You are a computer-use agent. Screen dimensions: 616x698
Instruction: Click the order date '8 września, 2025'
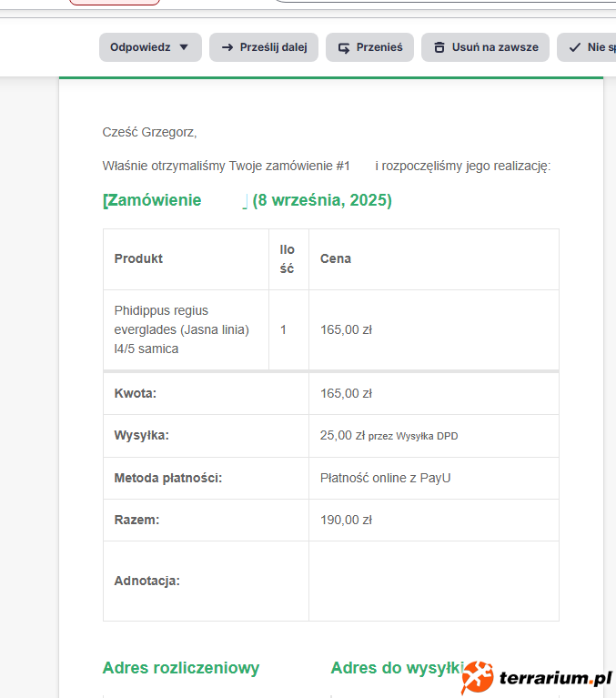click(x=322, y=200)
